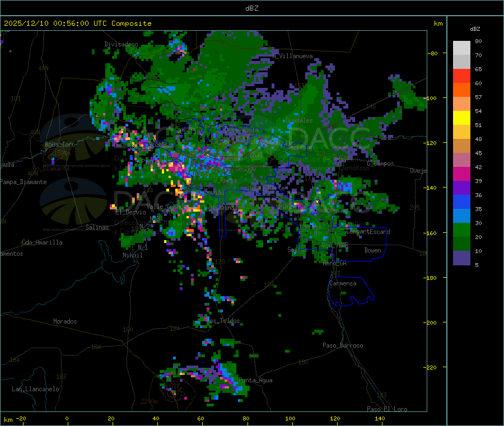This screenshot has height=426, width=504.
Task: Click the yellow 51 dBZ legend swatch
Action: tap(461, 118)
